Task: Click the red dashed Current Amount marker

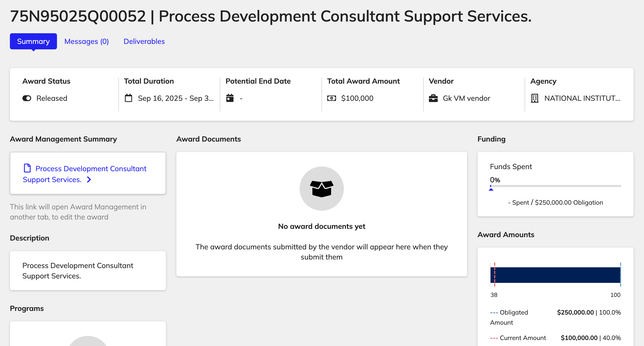Action: 495,275
